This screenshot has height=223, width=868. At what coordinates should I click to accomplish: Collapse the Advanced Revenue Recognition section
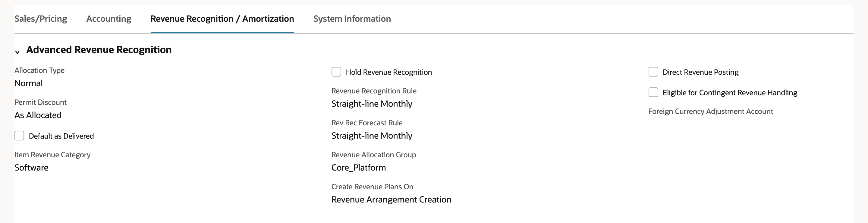click(x=17, y=52)
